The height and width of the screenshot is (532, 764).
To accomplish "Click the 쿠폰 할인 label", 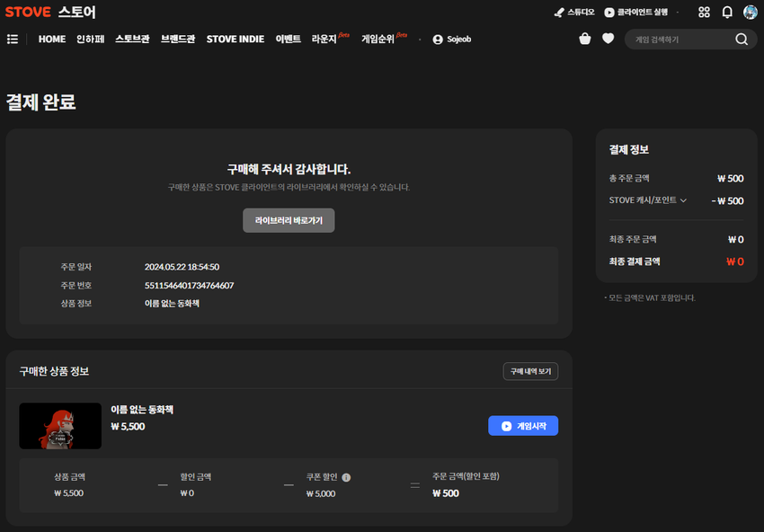I will 322,477.
